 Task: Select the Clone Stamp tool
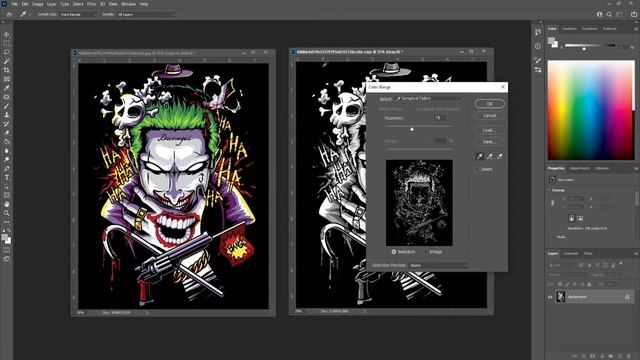(x=7, y=115)
